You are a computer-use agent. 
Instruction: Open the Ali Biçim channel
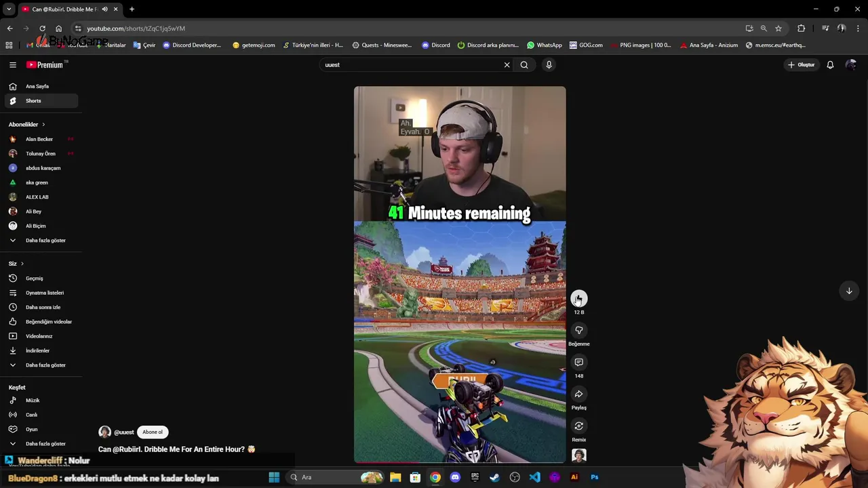tap(41, 226)
